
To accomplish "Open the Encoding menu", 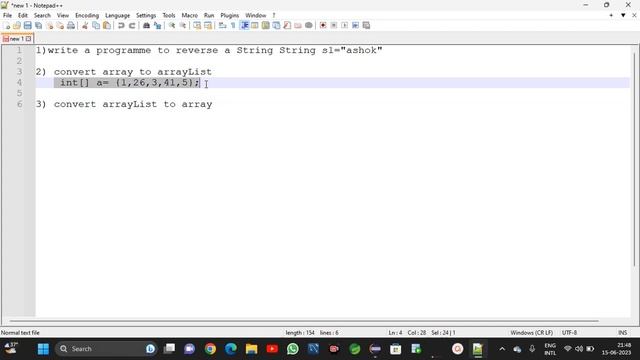I will tap(87, 15).
